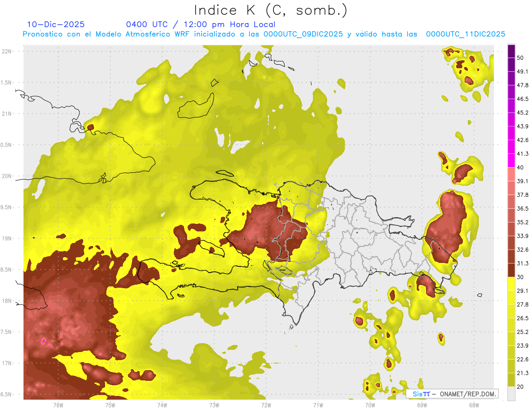Click latitude label '21N'
The width and height of the screenshot is (532, 411).
[7, 114]
